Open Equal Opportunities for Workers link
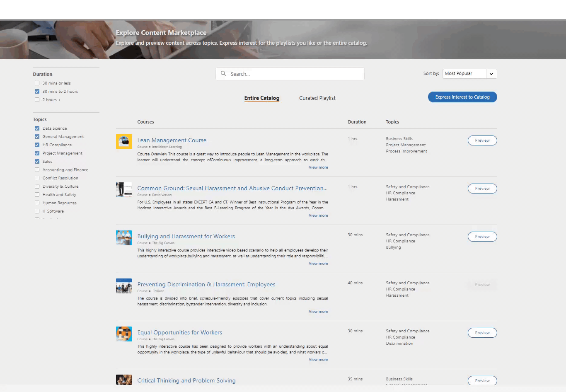 click(180, 333)
